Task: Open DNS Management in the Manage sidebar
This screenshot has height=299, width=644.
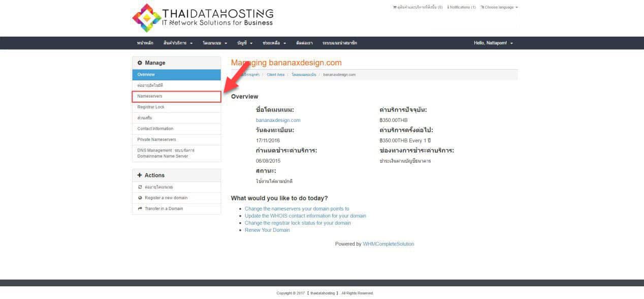Action: [177, 154]
